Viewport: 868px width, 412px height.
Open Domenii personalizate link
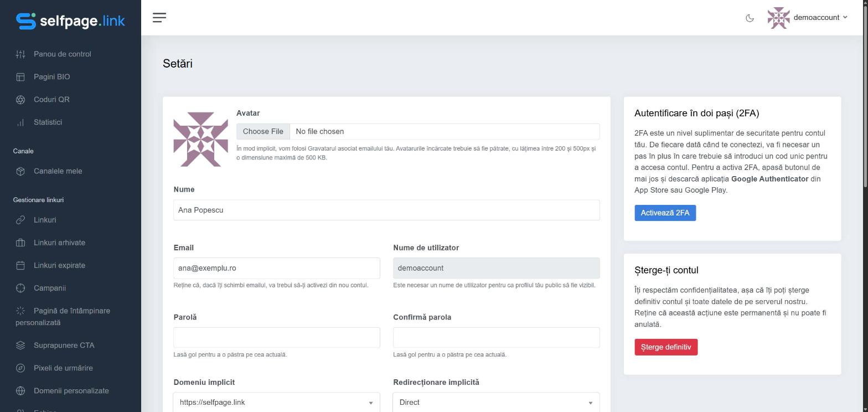pos(71,391)
